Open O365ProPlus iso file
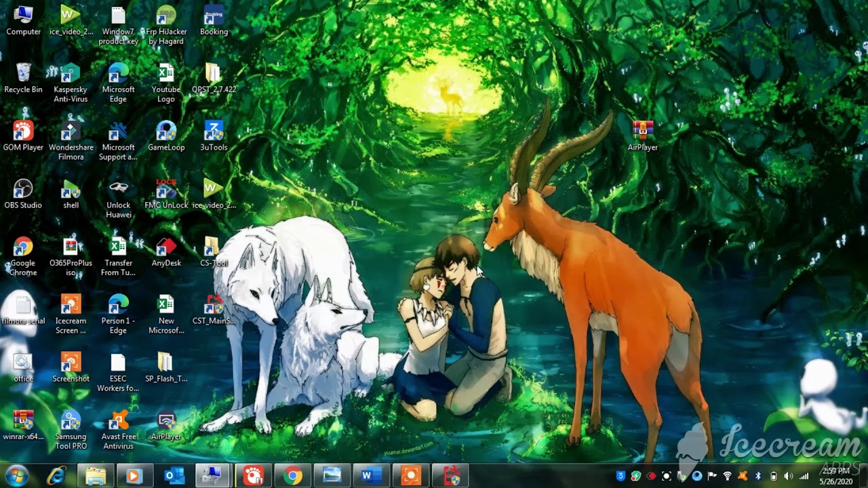 (x=71, y=256)
